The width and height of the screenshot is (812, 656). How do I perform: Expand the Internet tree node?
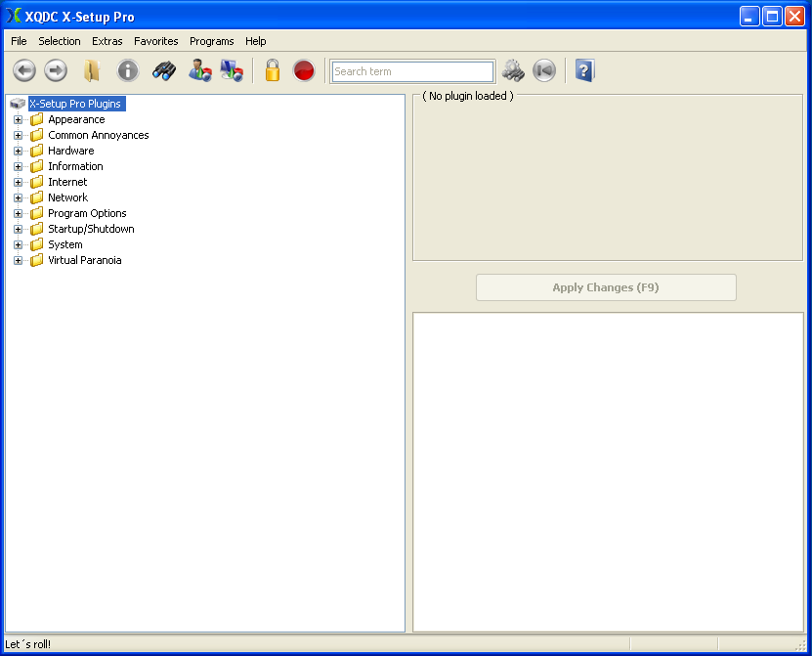[19, 182]
